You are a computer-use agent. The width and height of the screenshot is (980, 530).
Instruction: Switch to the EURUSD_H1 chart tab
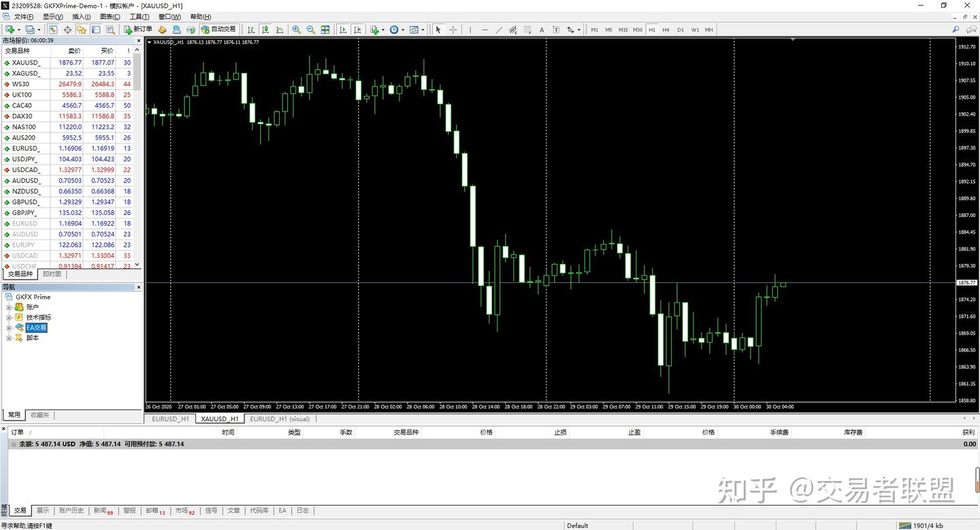170,418
